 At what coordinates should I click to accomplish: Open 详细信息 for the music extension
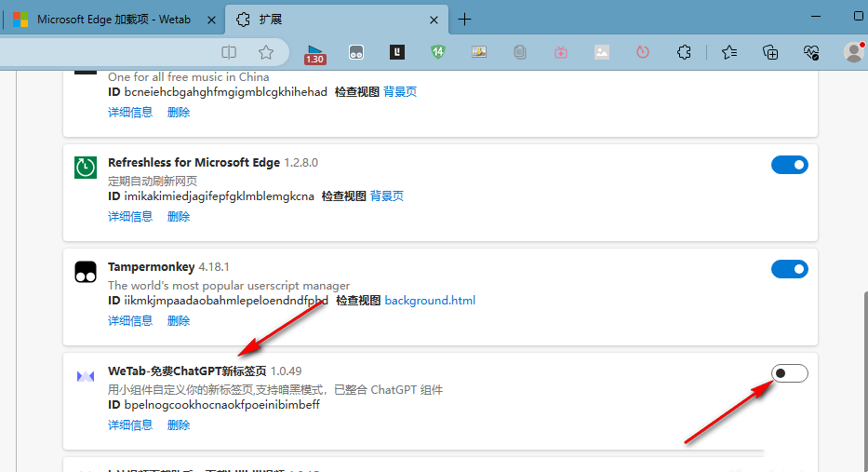(x=130, y=112)
